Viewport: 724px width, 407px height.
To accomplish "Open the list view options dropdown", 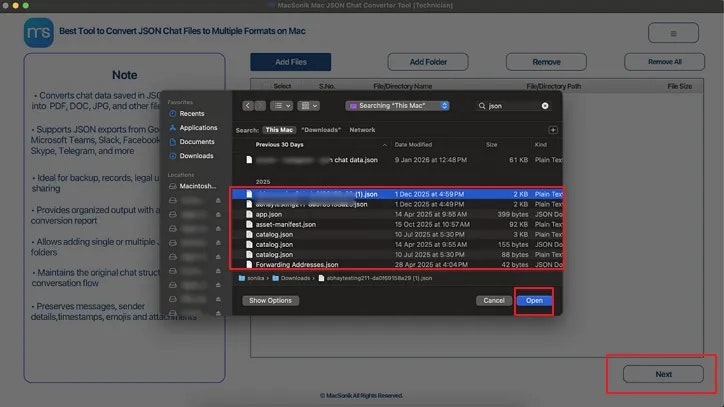I will [x=281, y=106].
